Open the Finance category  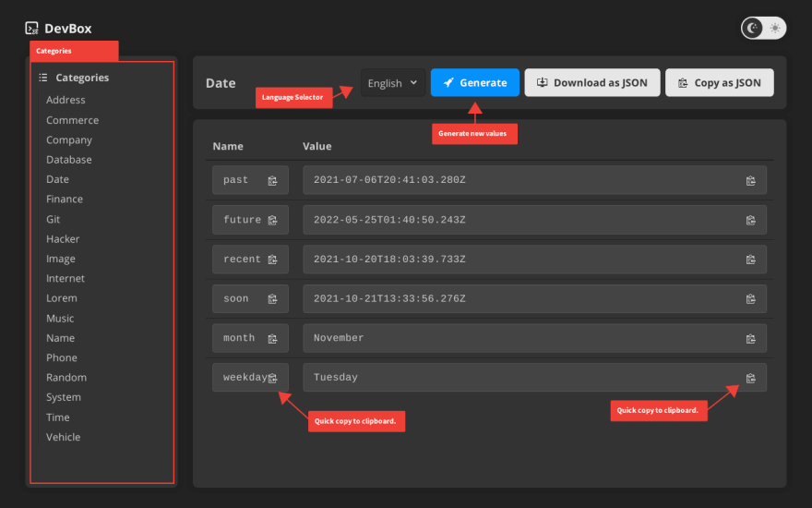coord(65,200)
